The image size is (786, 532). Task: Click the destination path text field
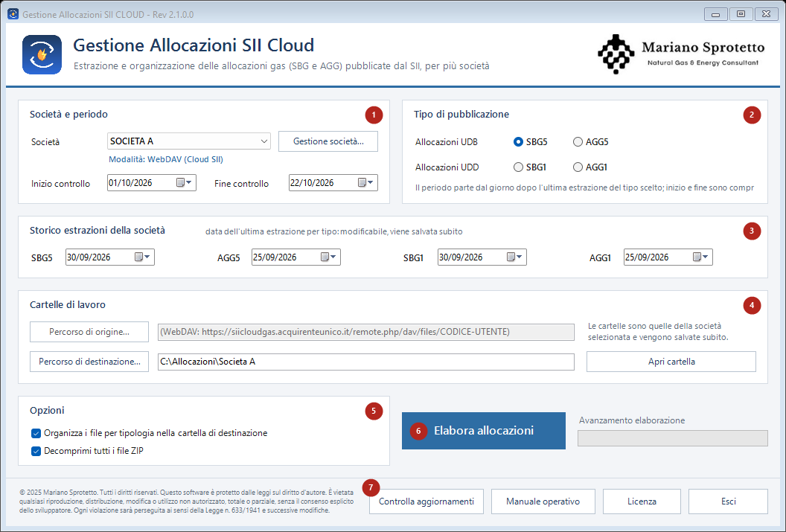(366, 362)
